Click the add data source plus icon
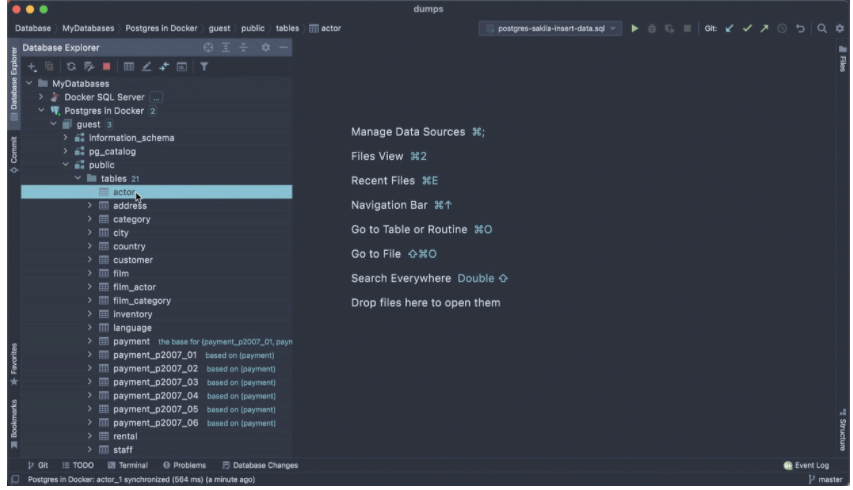Viewport: 853px width, 490px height. [x=32, y=67]
